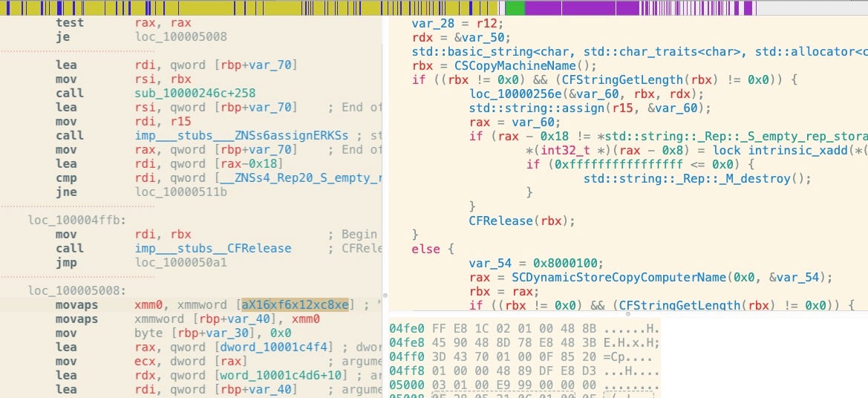Screen dimensions: 868x398
Task: Jump to loc_1000050a1 from jmp instruction
Action: point(180,263)
